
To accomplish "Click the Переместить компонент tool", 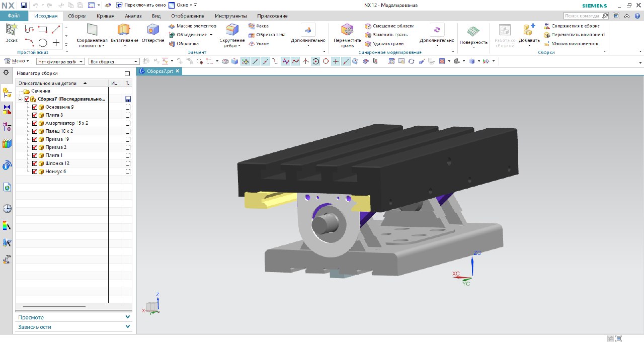I will pyautogui.click(x=574, y=35).
